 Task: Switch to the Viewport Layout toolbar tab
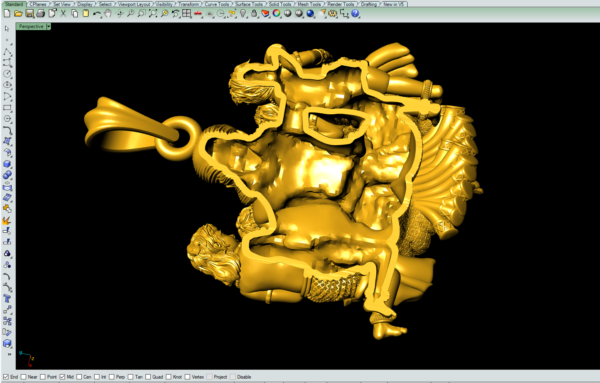(134, 4)
